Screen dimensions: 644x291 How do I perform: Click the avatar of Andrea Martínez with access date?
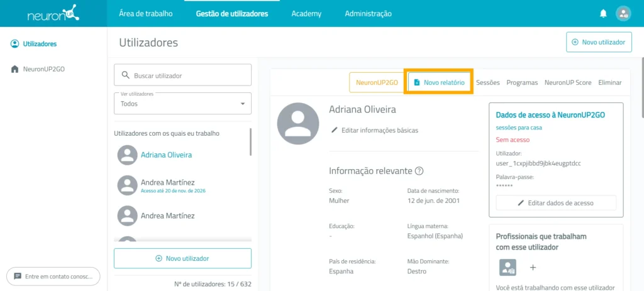point(127,185)
